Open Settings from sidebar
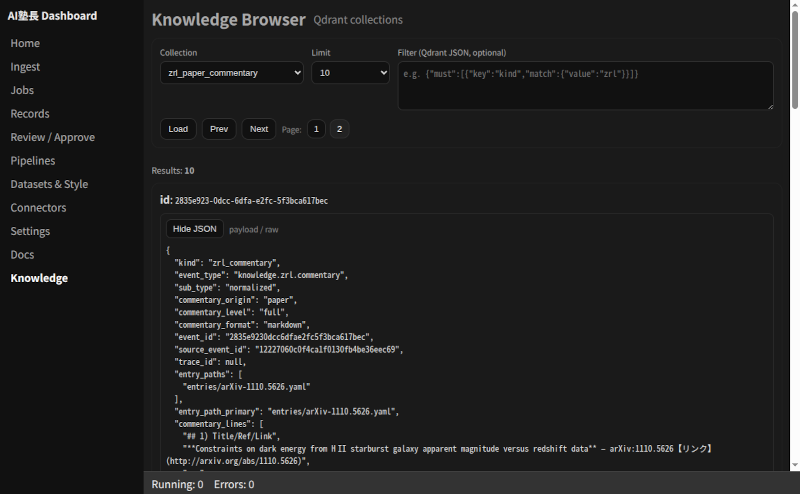Viewport: 800px width, 494px height. 30,231
